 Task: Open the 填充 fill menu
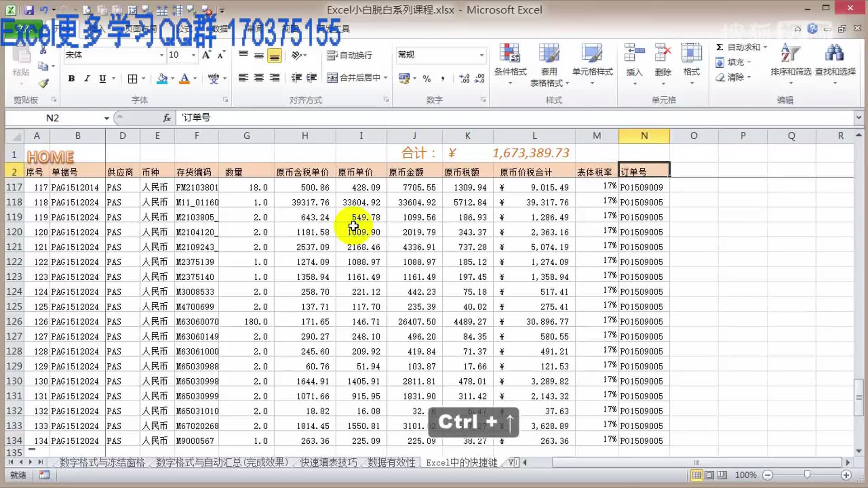(x=733, y=62)
